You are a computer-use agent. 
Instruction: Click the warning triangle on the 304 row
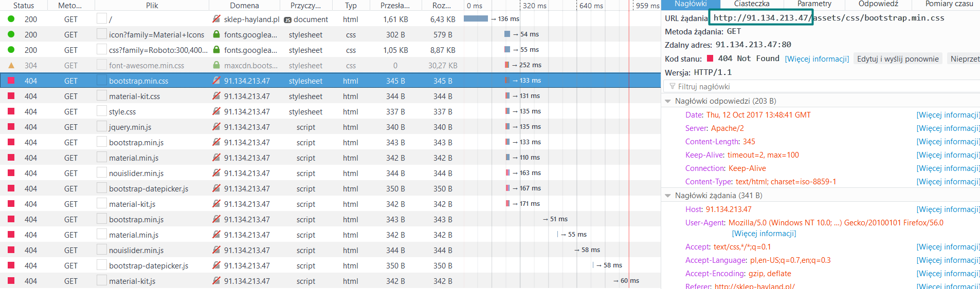point(11,65)
